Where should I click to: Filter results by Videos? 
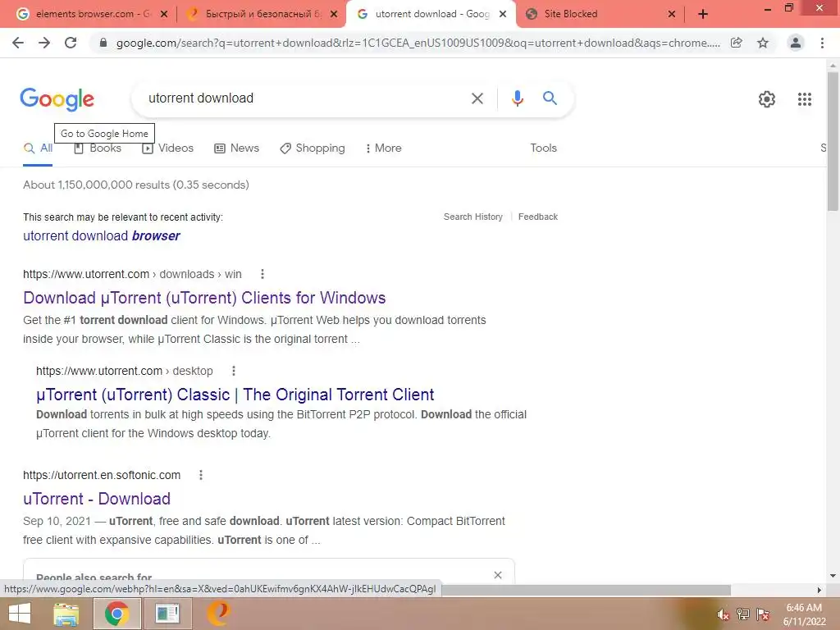coord(167,148)
